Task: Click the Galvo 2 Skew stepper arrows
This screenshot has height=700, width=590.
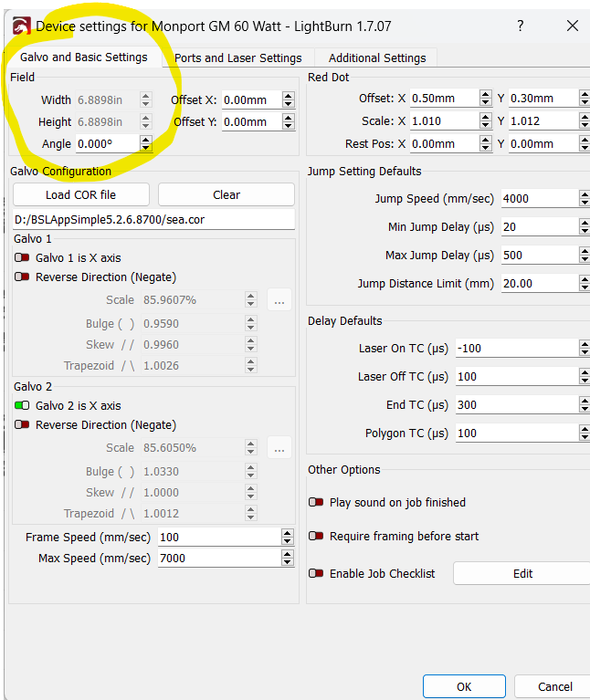Action: [251, 492]
